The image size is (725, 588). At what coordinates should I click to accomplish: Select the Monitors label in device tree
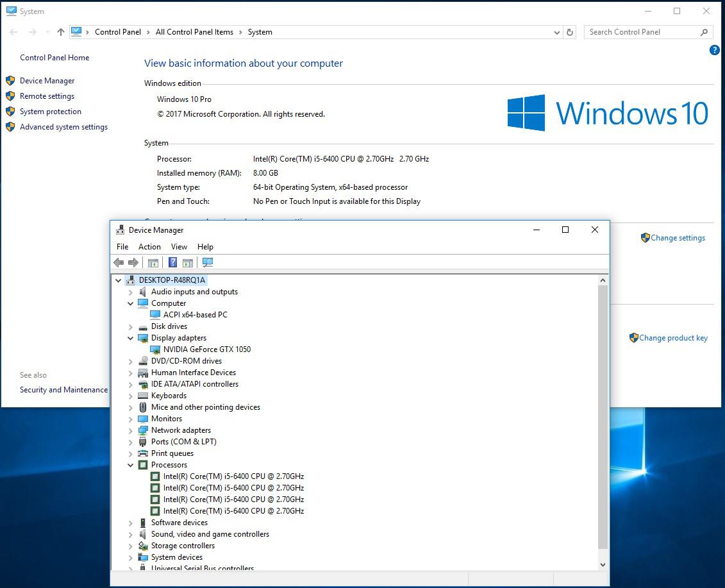click(167, 419)
